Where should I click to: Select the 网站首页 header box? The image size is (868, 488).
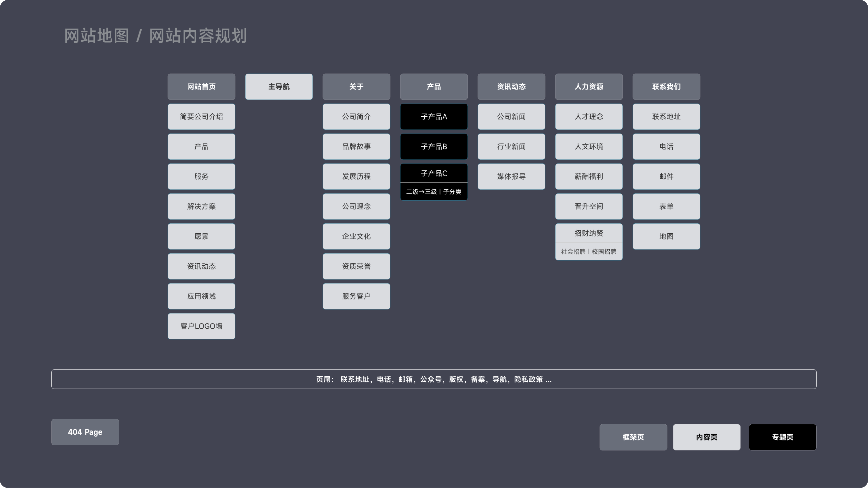(x=201, y=87)
